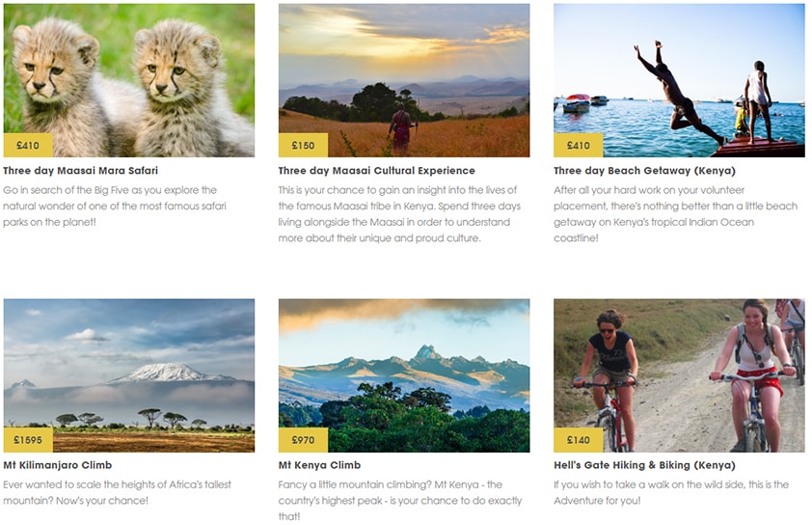
Task: Follow Three day Maasai Cultural Experience link
Action: pyautogui.click(x=376, y=171)
